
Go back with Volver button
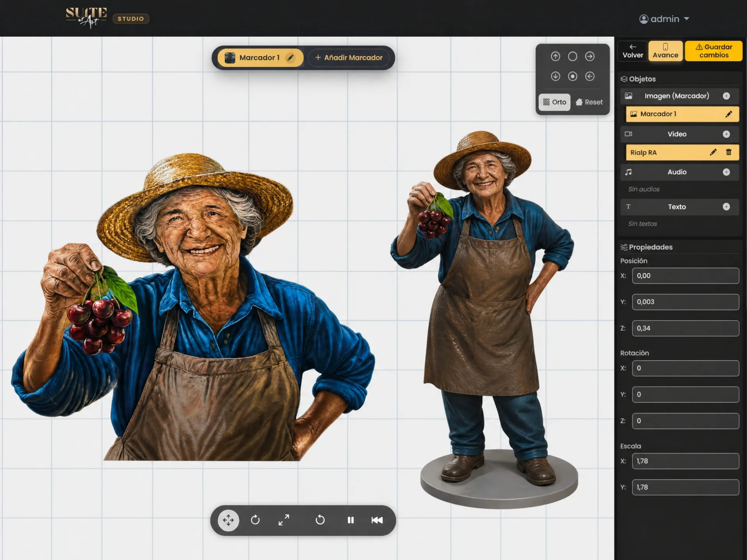pos(633,51)
